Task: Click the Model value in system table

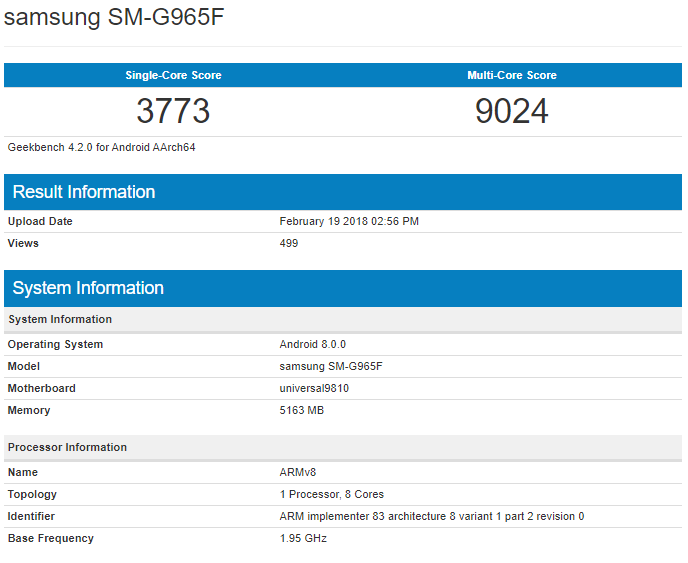Action: [x=331, y=366]
